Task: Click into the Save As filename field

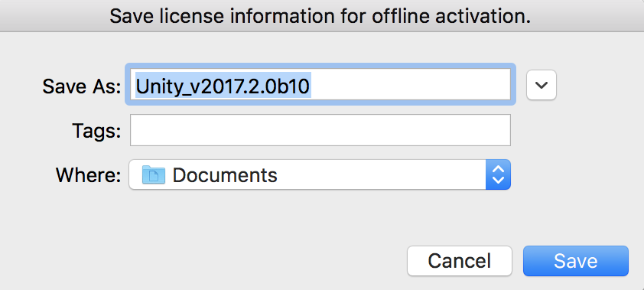Action: click(x=320, y=84)
